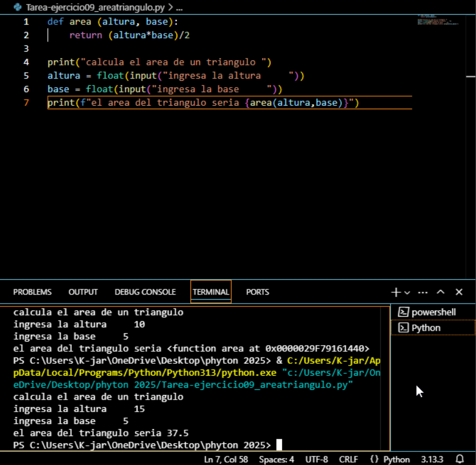Click the curly braces language icon in status bar
The image size is (476, 465).
click(374, 459)
